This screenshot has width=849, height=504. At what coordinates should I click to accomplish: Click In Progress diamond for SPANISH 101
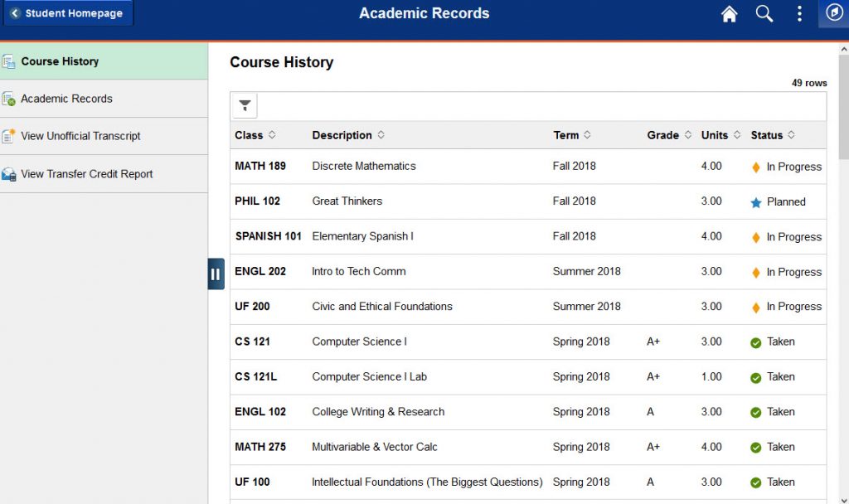point(756,238)
